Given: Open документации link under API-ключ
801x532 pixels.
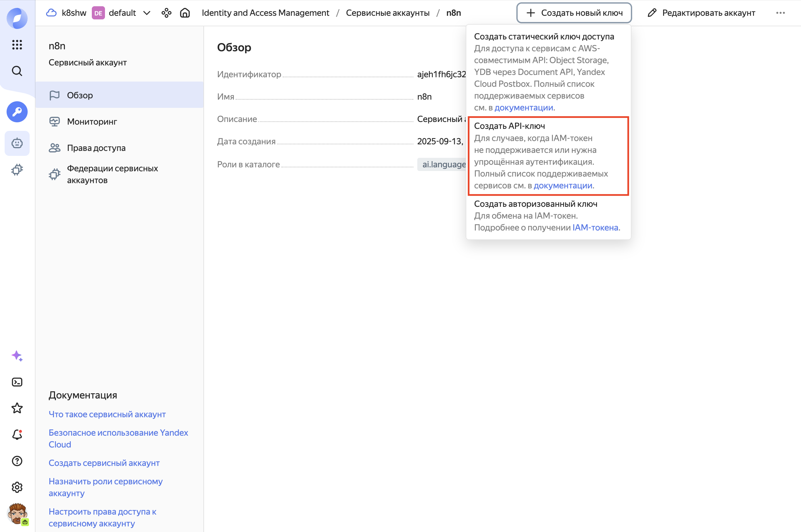Looking at the screenshot, I should pos(563,185).
